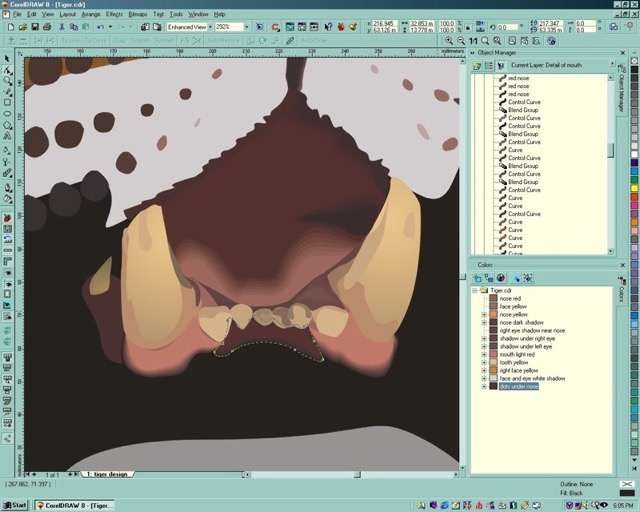Click the Save icon
Image resolution: width=640 pixels, height=512 pixels.
coord(35,27)
